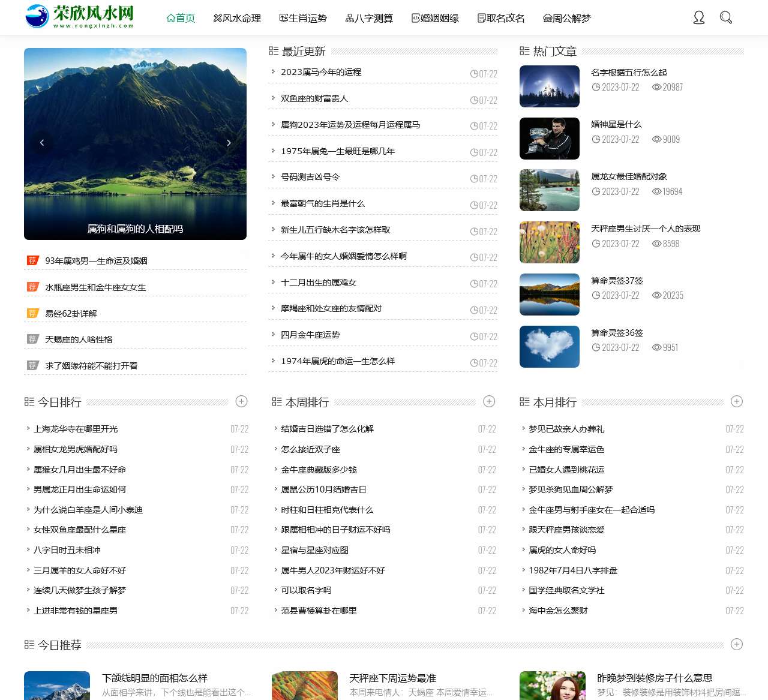Click the 婚神星是什么 article thumbnail
Screen dimensions: 768x700
pos(549,138)
